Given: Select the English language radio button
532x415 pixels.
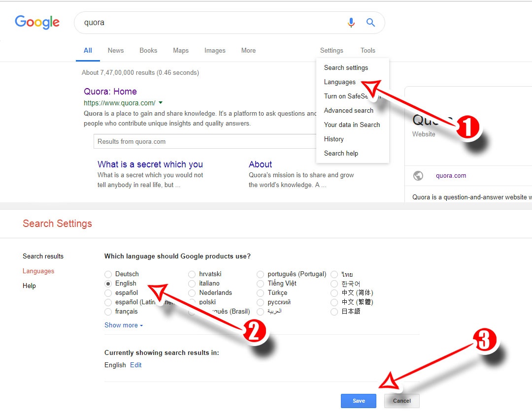Looking at the screenshot, I should point(108,284).
